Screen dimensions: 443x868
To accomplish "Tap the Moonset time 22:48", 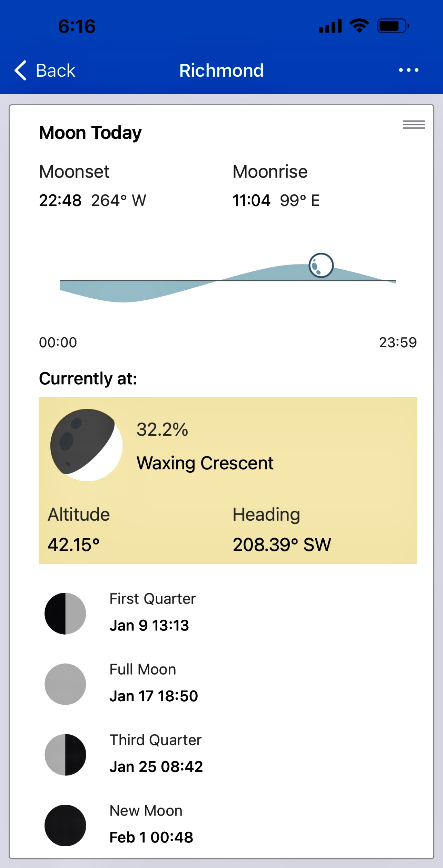I will tap(60, 200).
